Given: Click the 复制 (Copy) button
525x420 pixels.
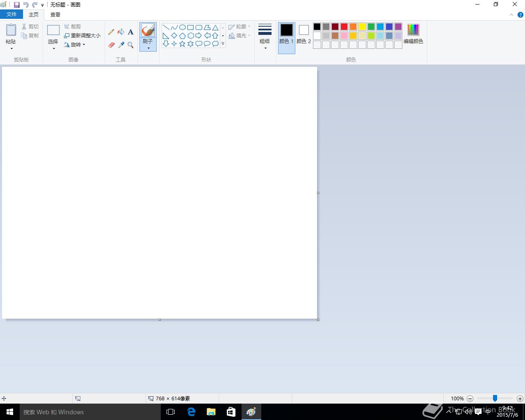Looking at the screenshot, I should click(x=30, y=36).
